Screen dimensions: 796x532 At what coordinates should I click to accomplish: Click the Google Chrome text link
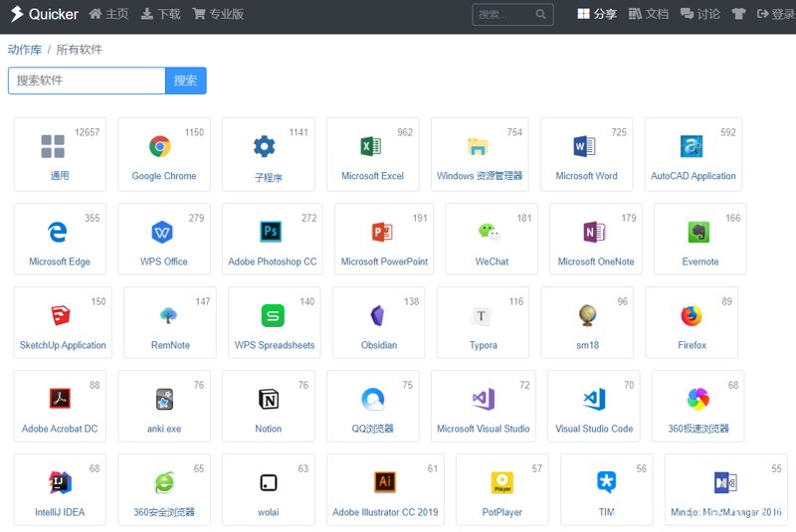pyautogui.click(x=164, y=176)
